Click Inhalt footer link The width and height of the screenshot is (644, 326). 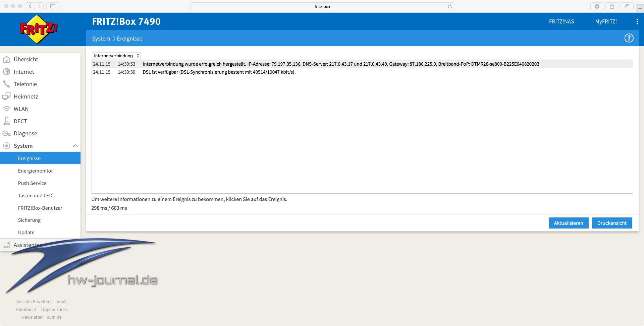coord(61,302)
